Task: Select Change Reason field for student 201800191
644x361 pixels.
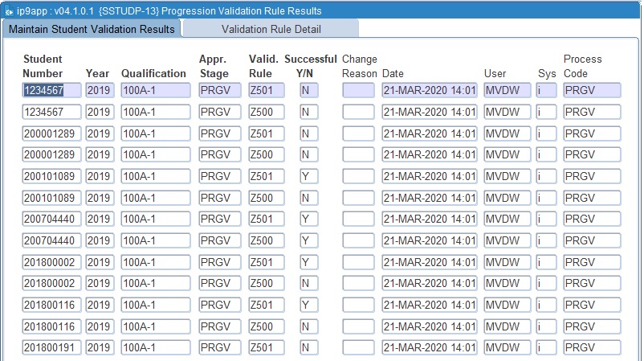Action: (358, 347)
